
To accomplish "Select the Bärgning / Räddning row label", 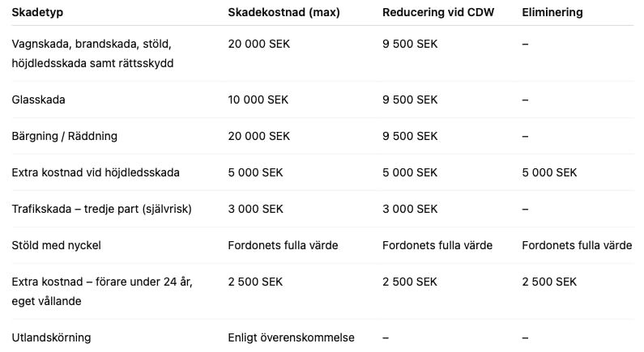I will click(x=65, y=136).
